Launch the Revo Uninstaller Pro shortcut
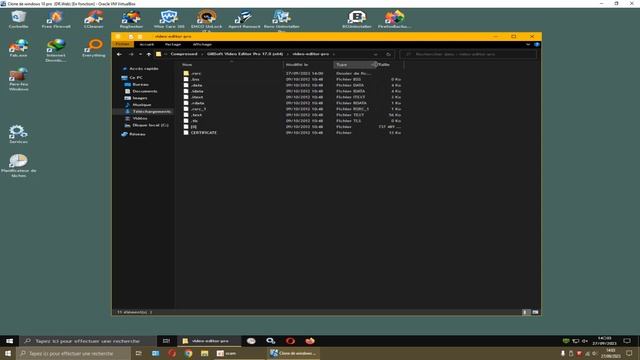Screen dimensions: 640x360 pyautogui.click(x=282, y=20)
